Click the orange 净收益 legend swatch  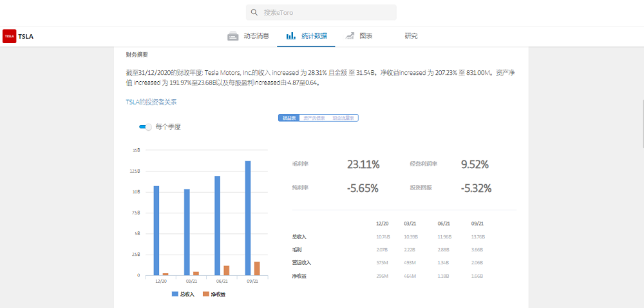coord(206,294)
